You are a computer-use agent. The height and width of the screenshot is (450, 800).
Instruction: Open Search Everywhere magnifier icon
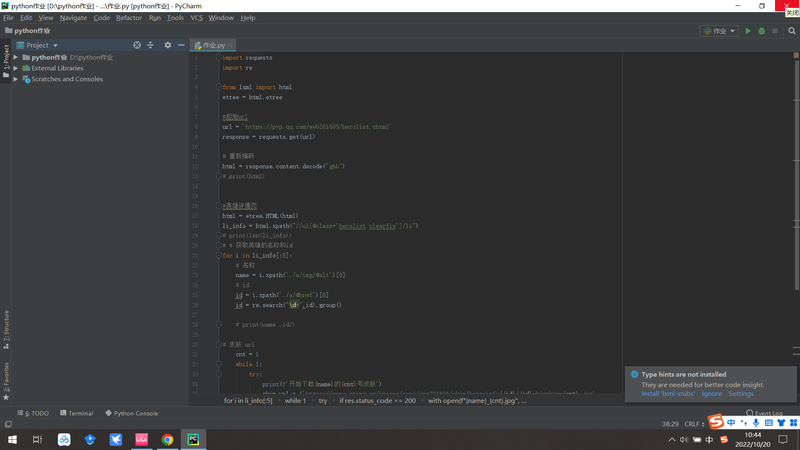[x=792, y=31]
